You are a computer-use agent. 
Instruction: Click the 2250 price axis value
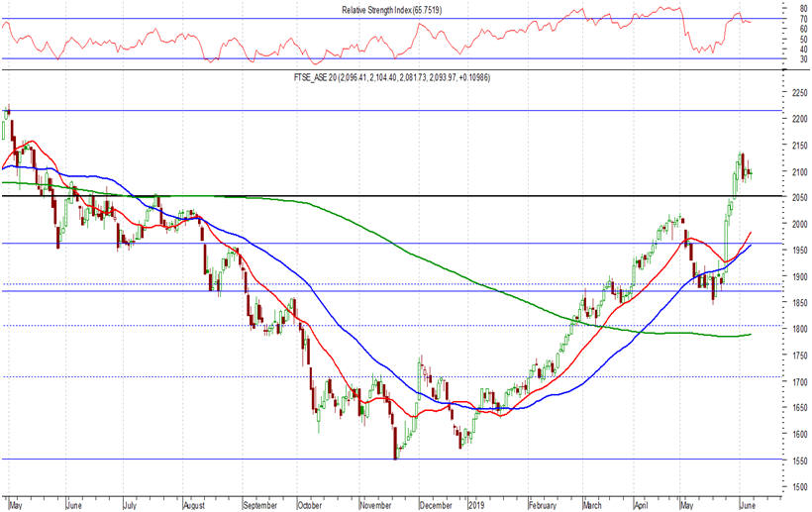click(x=799, y=93)
